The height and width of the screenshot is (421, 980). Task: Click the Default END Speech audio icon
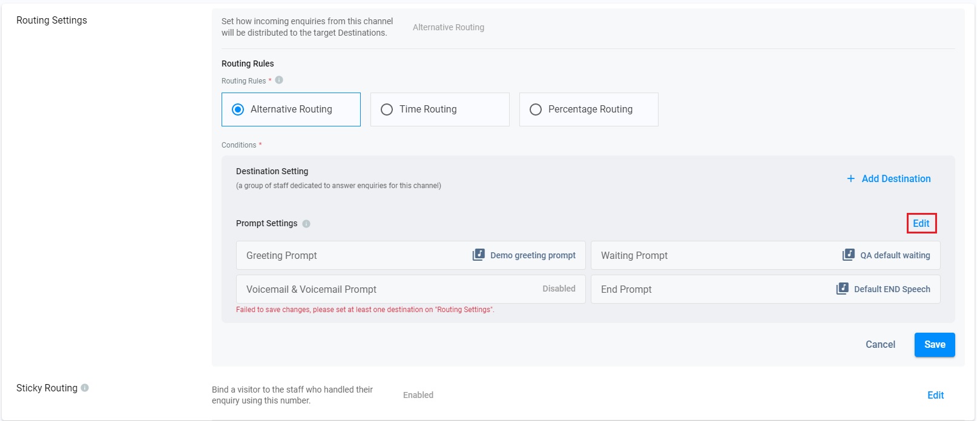pos(842,289)
